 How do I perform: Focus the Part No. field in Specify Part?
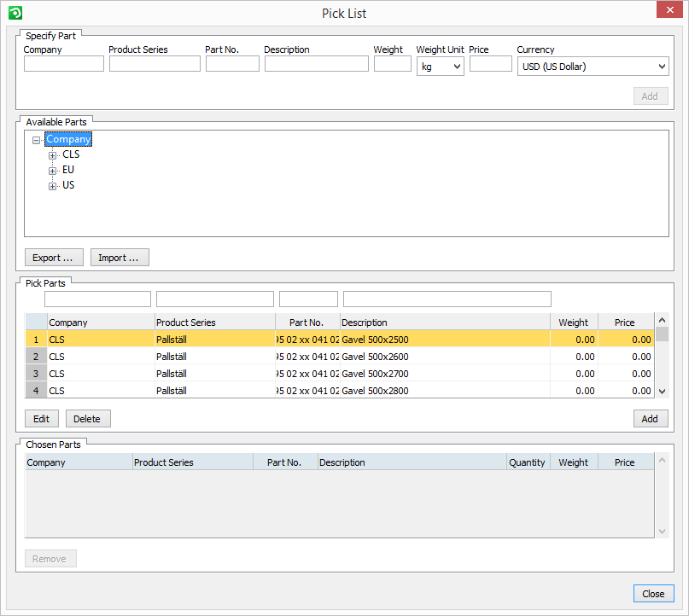click(232, 64)
